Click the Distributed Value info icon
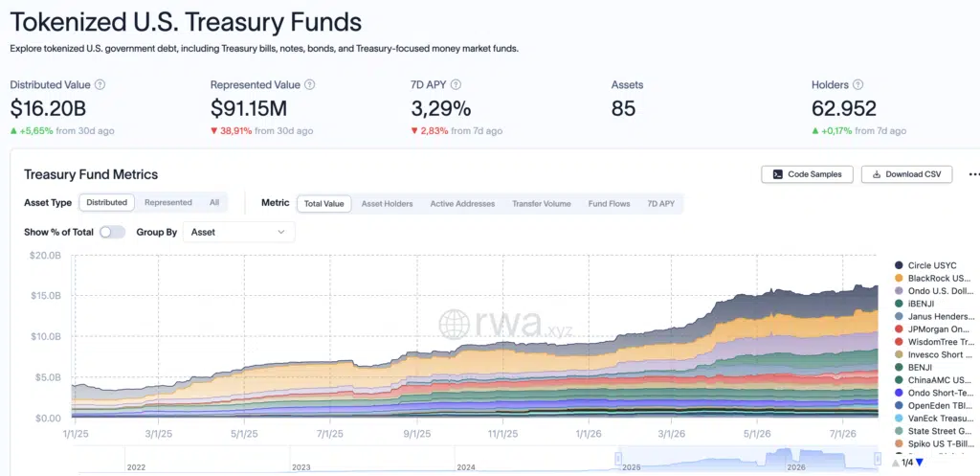This screenshot has height=476, width=980. pos(100,84)
